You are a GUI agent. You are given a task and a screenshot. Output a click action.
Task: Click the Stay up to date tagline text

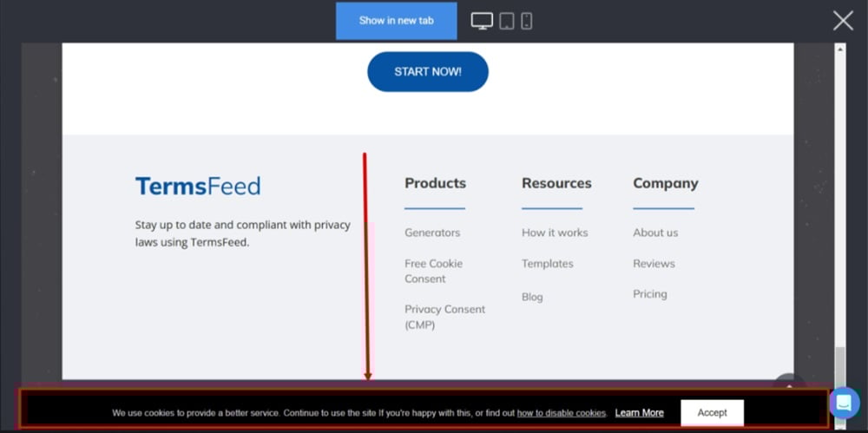(242, 233)
